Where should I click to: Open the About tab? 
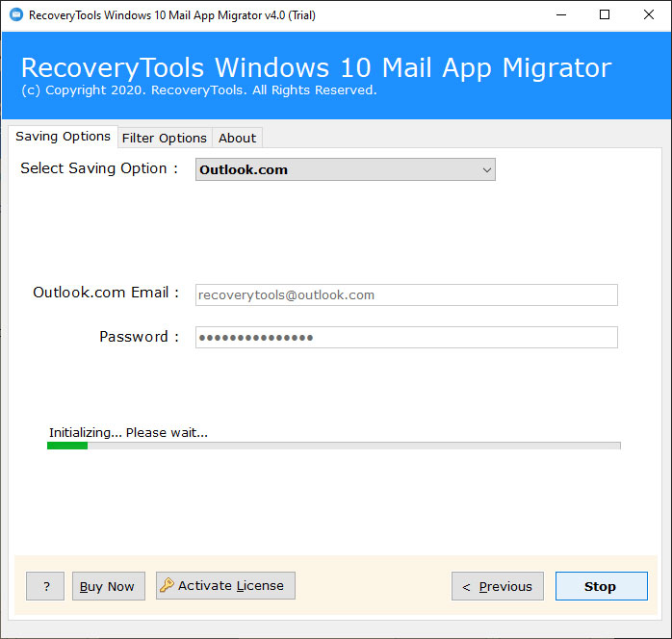pyautogui.click(x=237, y=138)
